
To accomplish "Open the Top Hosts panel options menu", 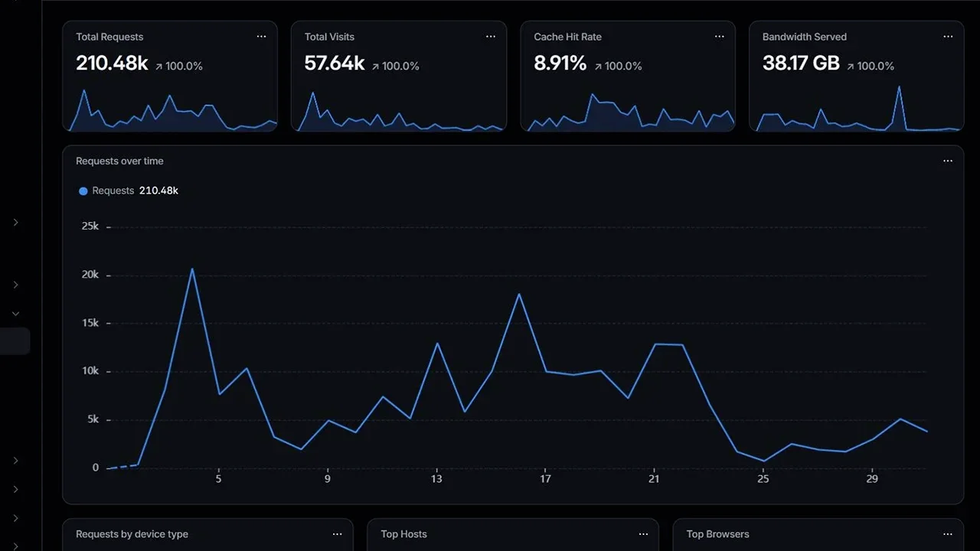I will coord(643,534).
